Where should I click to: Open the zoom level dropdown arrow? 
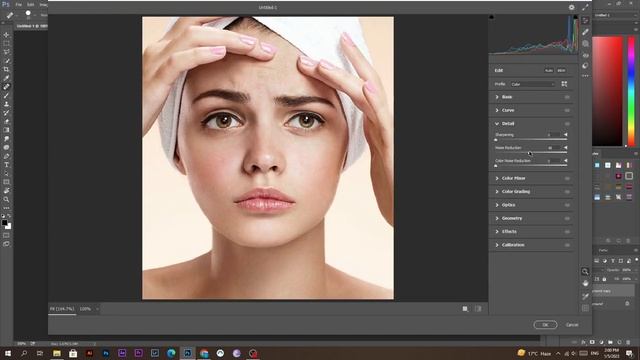coord(97,309)
